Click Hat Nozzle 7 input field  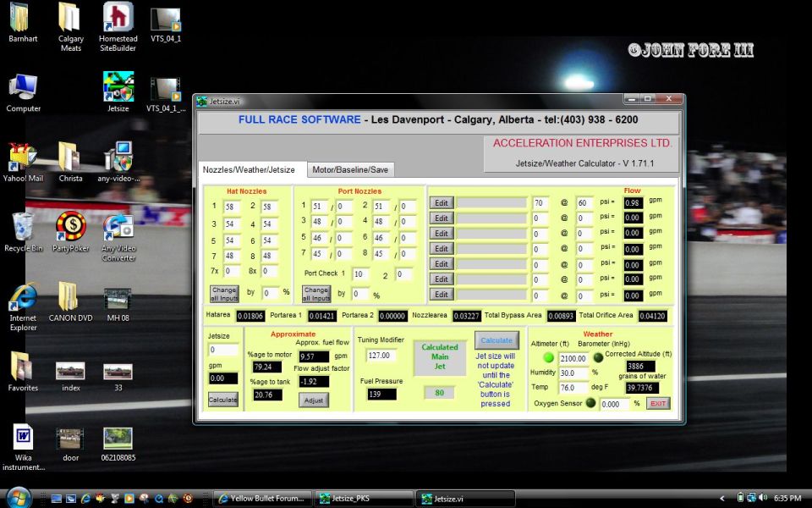[232, 256]
